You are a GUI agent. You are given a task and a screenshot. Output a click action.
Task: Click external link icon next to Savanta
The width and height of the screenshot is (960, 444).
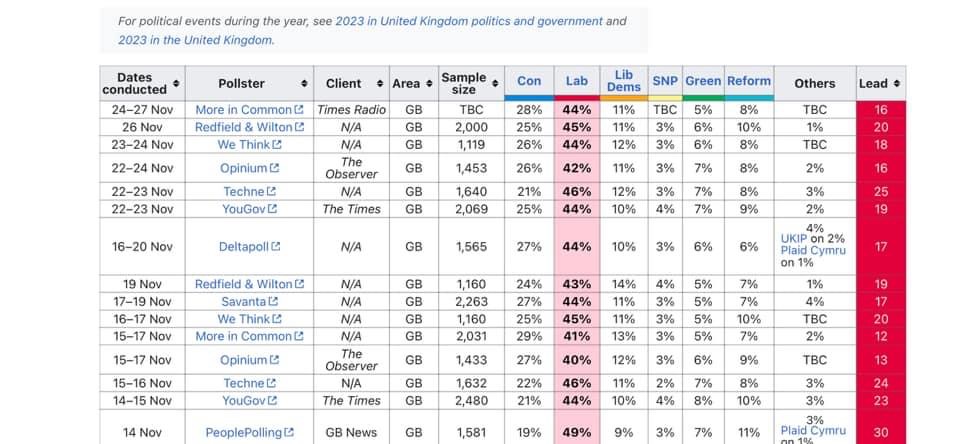(273, 302)
